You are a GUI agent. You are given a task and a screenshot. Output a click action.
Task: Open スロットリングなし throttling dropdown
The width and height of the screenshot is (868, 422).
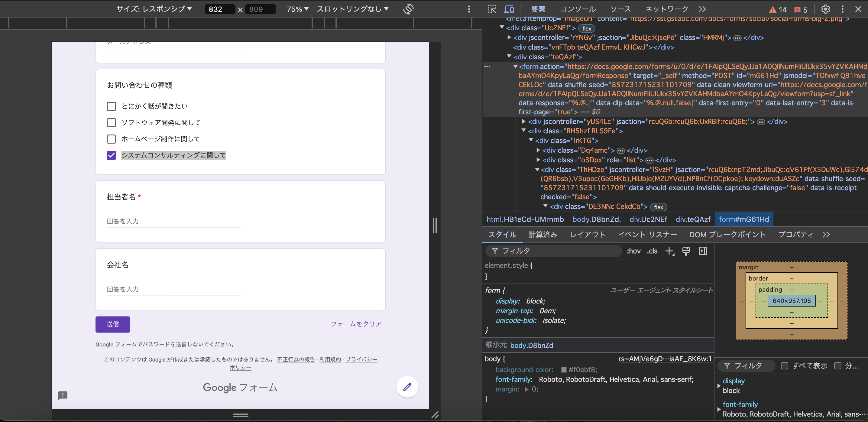point(352,9)
